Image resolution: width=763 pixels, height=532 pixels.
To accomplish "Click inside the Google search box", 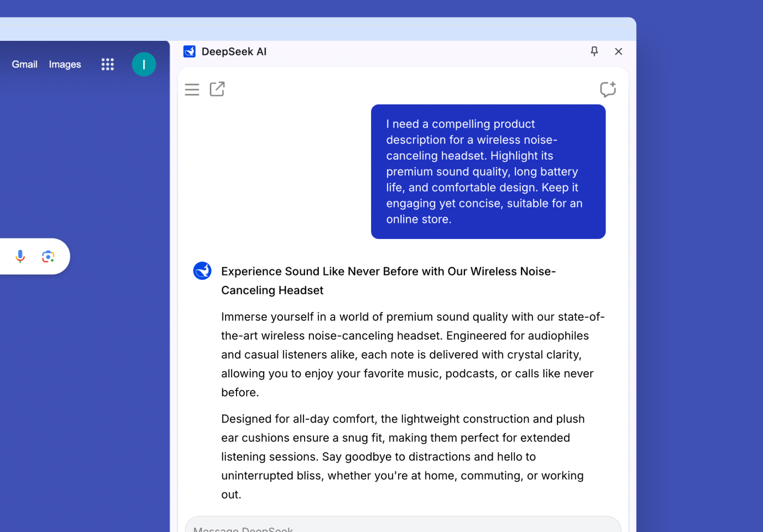I will pyautogui.click(x=4, y=256).
